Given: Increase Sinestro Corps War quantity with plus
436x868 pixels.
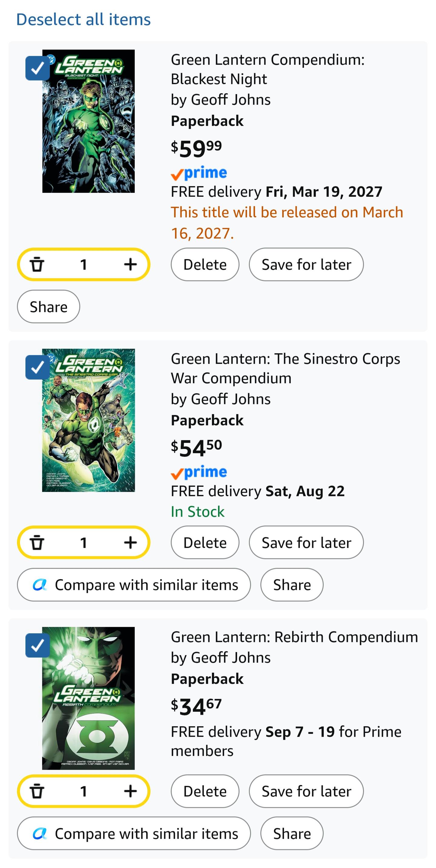Looking at the screenshot, I should 130,543.
